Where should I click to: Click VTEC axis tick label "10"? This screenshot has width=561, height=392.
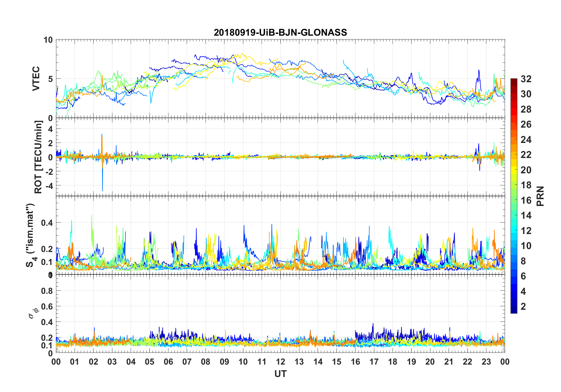[x=48, y=40]
